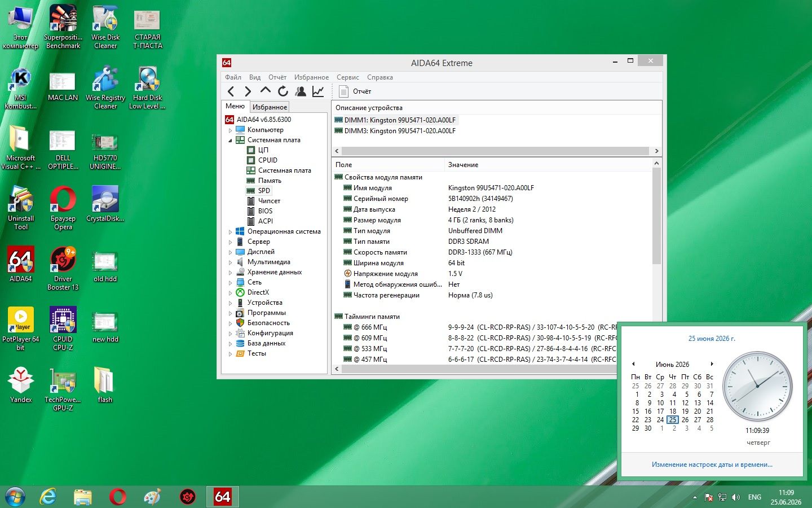Screen dimensions: 812x508
Task: Open the graph chart toolbar icon
Action: [x=318, y=91]
